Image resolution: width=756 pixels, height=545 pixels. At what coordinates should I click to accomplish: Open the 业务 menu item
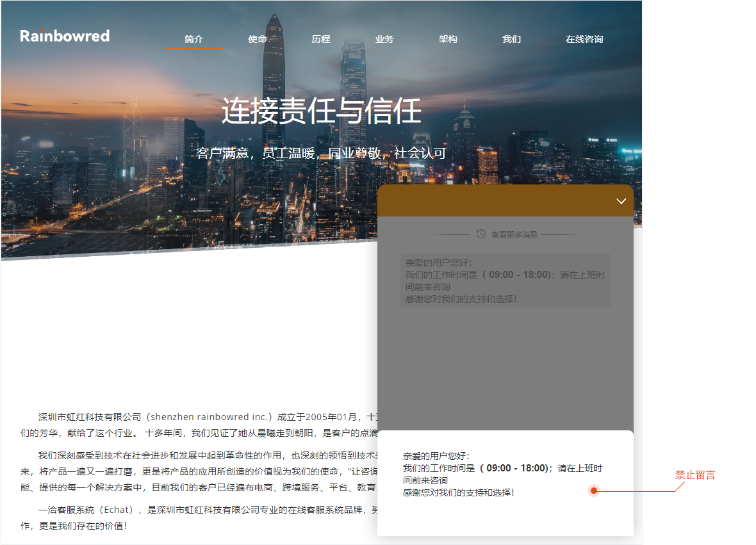click(x=384, y=39)
